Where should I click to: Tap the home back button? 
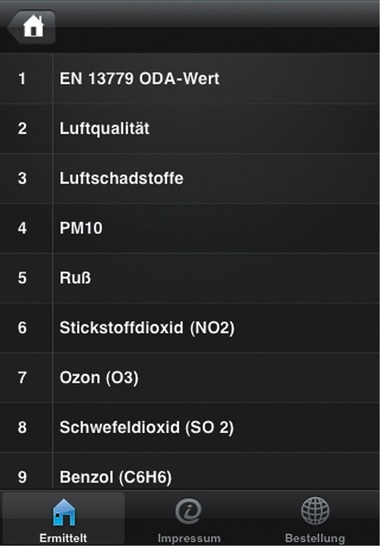[32, 26]
